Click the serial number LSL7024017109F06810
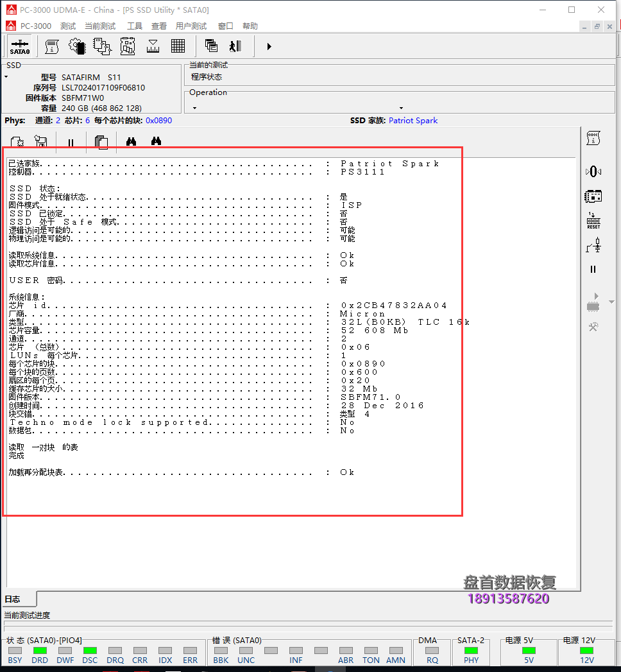The image size is (621, 672). [x=103, y=88]
